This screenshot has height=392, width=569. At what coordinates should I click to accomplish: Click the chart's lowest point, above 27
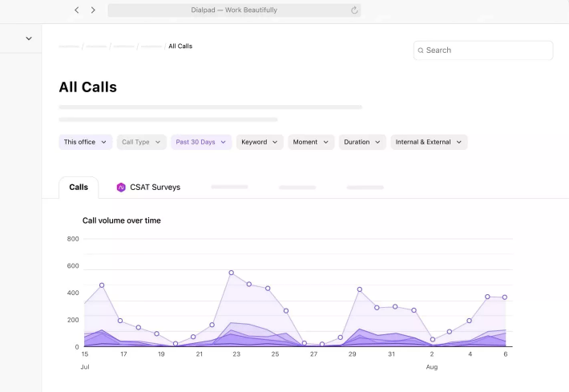tap(322, 344)
